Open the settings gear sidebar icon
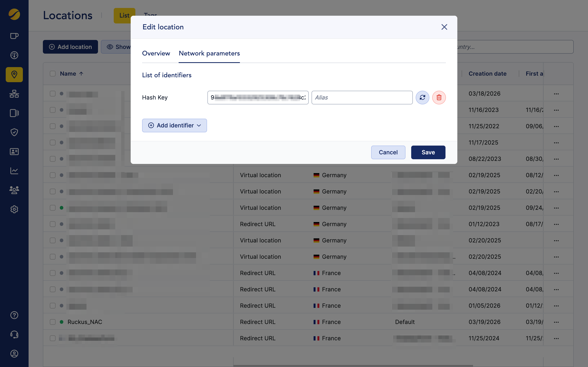 pyautogui.click(x=14, y=209)
